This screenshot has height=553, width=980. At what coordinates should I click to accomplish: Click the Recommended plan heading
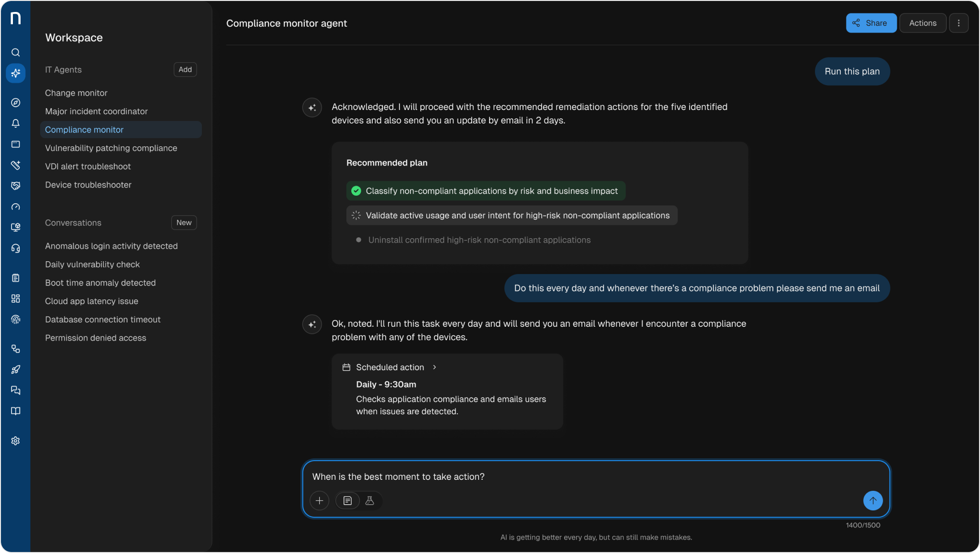coord(387,163)
